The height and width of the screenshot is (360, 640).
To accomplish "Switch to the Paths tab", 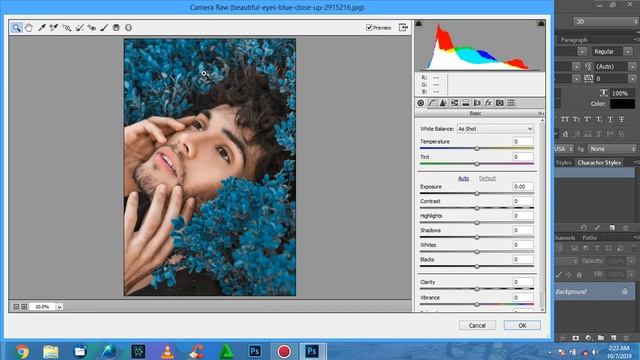I will (x=589, y=238).
